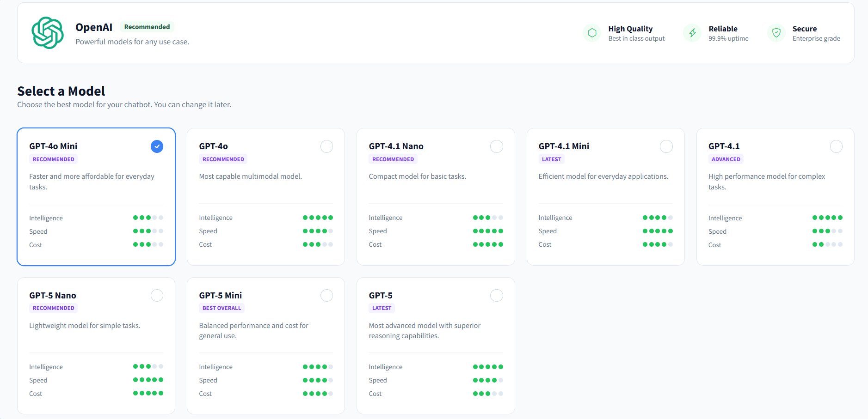Click the Speed rating dots on GPT-5 Mini card

[x=318, y=380]
